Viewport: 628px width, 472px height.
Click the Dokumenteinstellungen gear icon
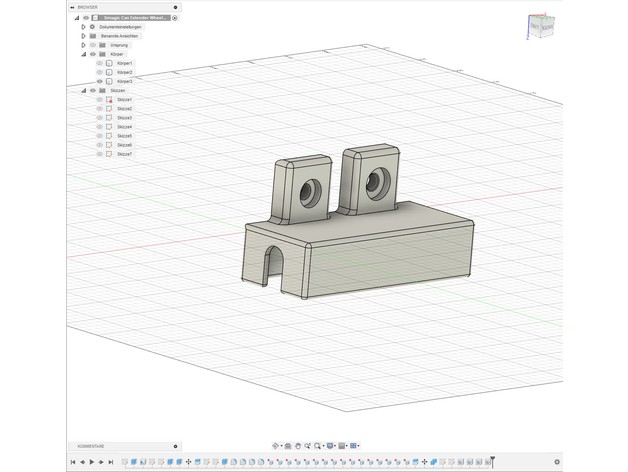(x=92, y=27)
